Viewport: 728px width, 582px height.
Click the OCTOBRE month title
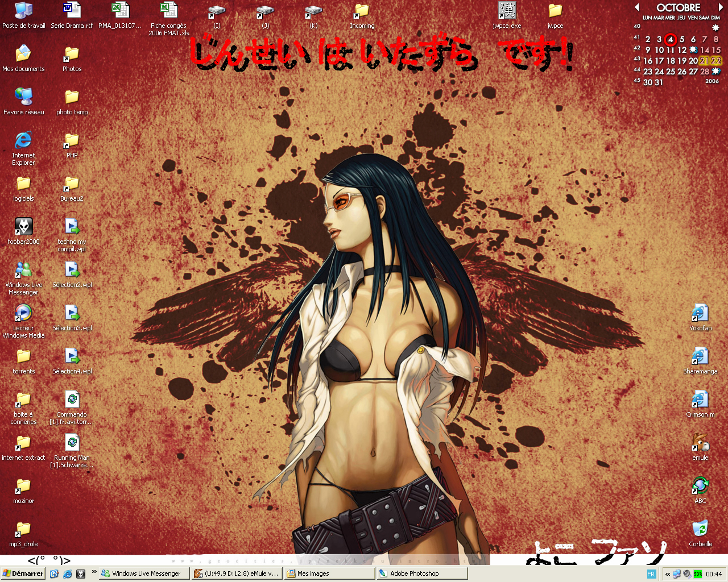tap(679, 7)
